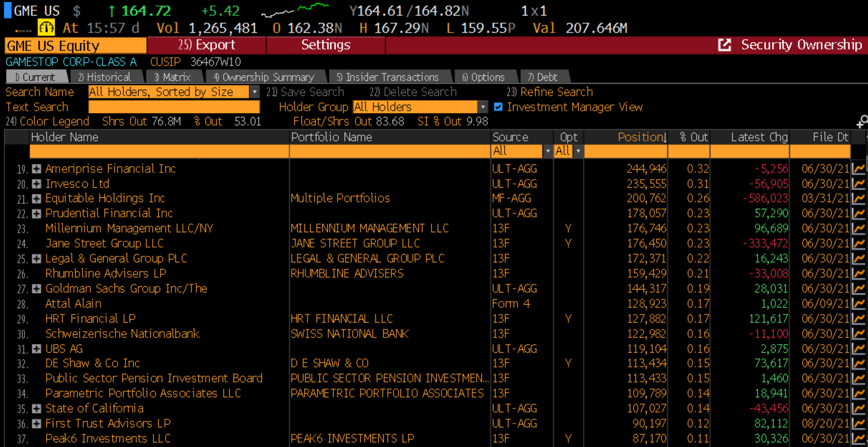Expand Legal & General Group PLC row
This screenshot has height=447, width=868.
click(x=36, y=259)
